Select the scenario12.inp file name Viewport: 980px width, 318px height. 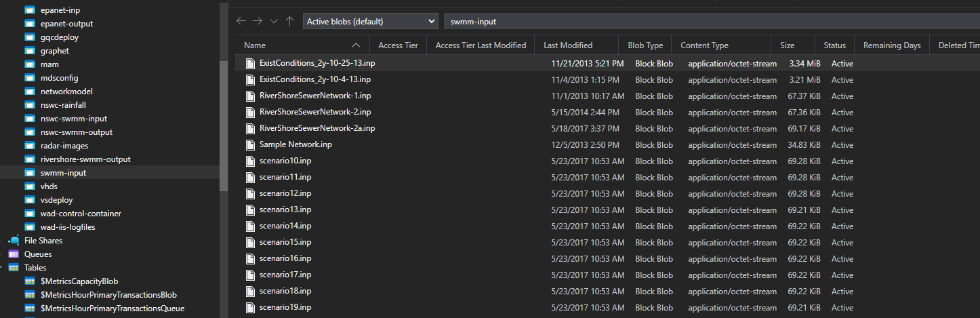click(x=285, y=193)
